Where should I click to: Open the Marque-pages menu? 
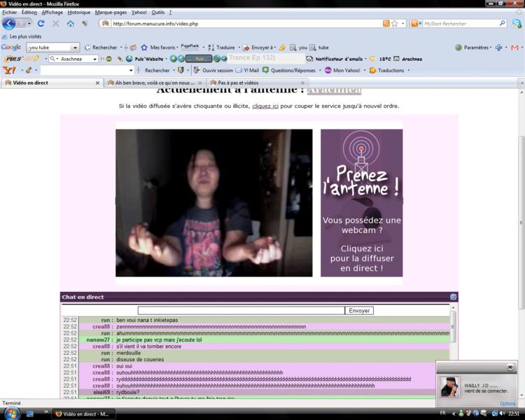point(111,12)
